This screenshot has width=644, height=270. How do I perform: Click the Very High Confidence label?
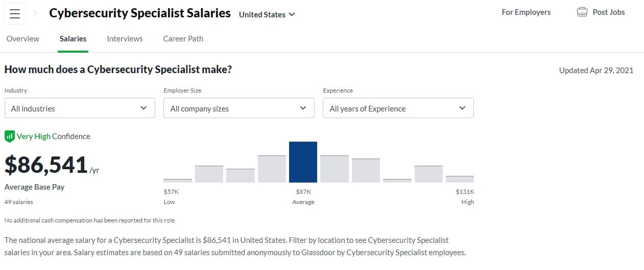click(54, 137)
